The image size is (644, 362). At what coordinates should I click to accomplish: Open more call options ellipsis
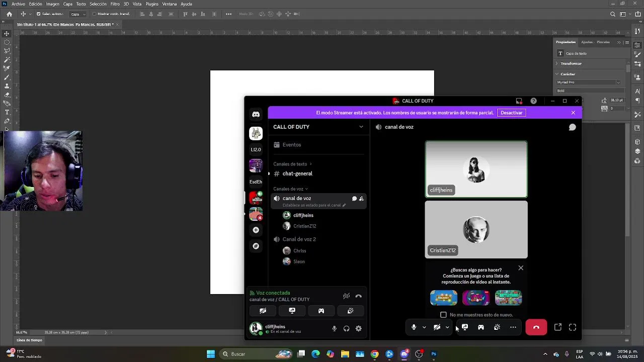[x=513, y=327]
